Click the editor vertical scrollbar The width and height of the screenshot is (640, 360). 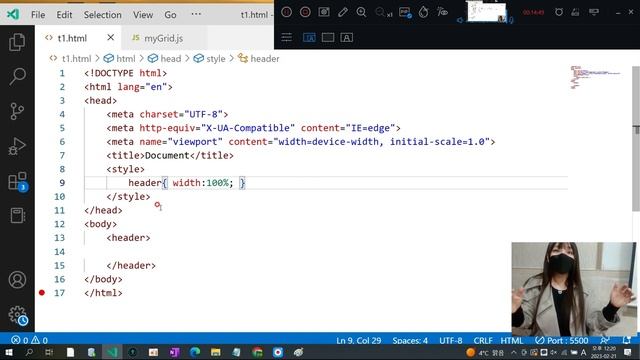[x=636, y=139]
